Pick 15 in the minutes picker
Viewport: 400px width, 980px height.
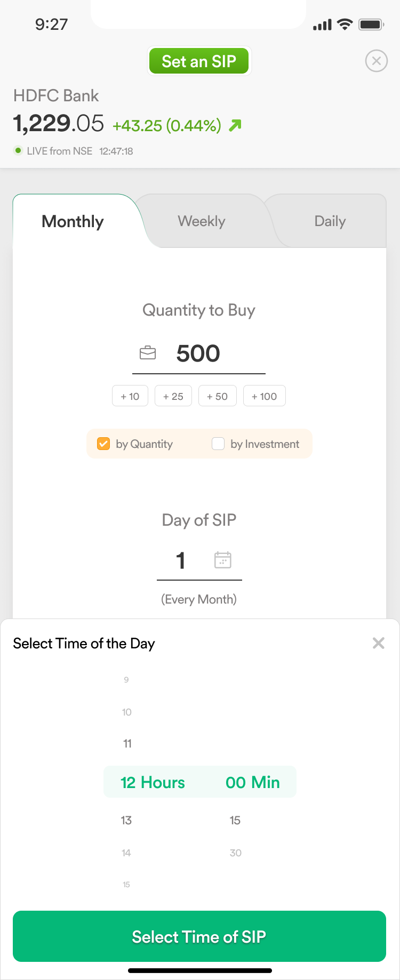coord(235,820)
